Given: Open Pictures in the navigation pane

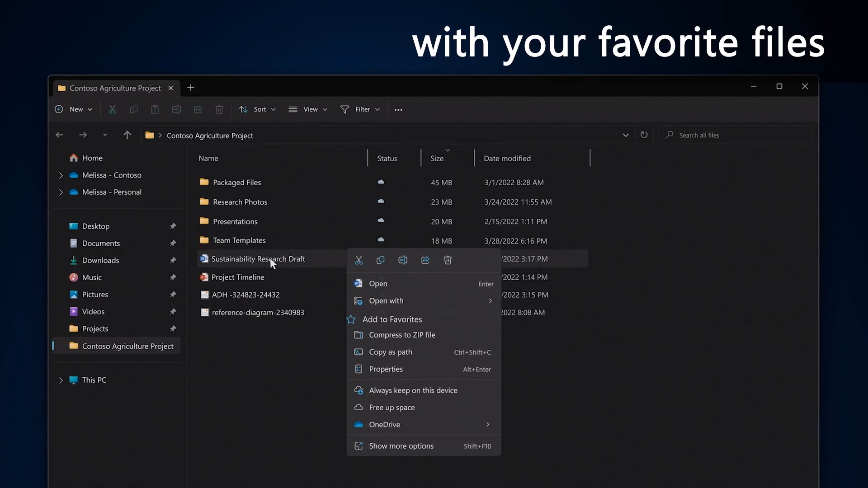Looking at the screenshot, I should (x=95, y=295).
